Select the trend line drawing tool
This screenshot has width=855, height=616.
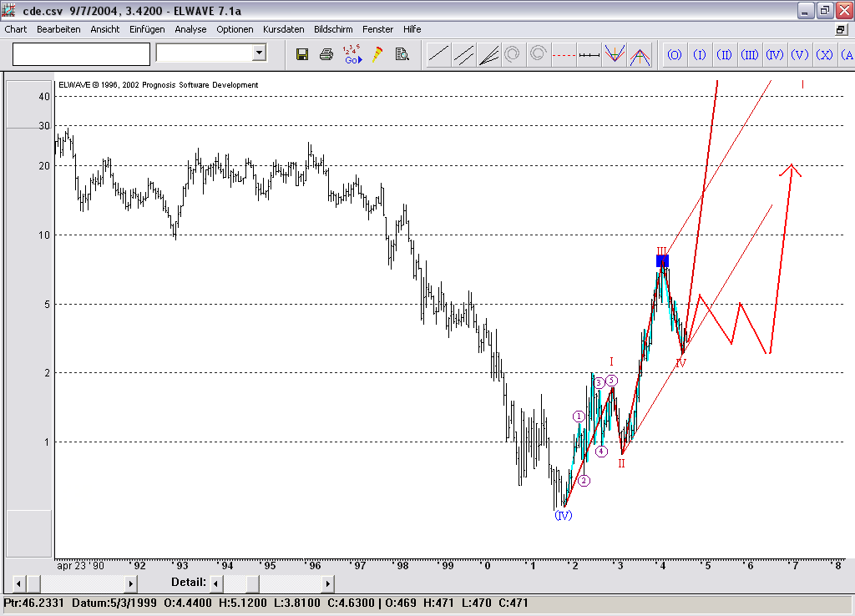point(438,54)
